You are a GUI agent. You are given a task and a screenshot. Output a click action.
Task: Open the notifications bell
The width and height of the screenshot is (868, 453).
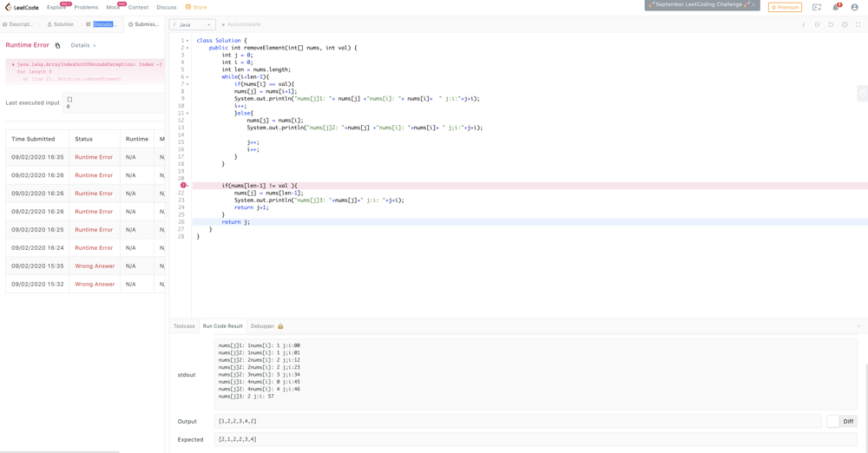click(x=836, y=7)
